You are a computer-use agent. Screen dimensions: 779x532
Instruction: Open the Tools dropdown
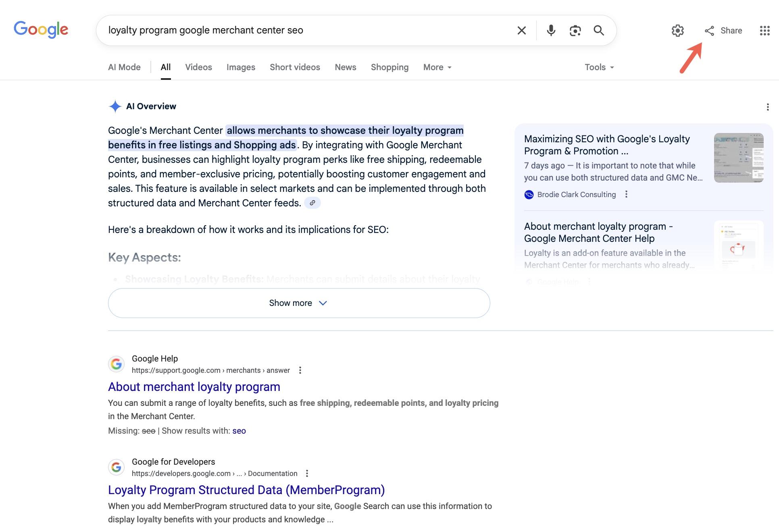600,67
